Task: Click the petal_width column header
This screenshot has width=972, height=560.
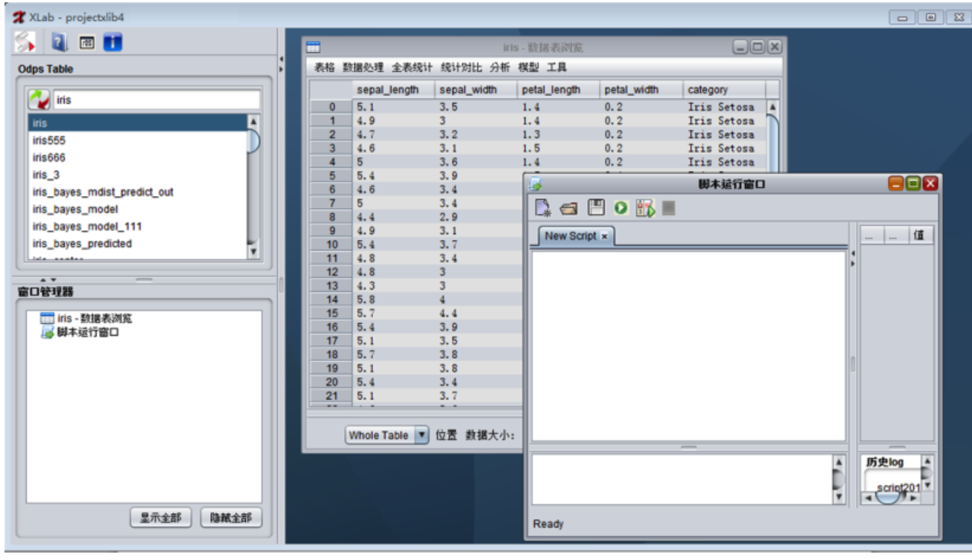Action: point(641,89)
